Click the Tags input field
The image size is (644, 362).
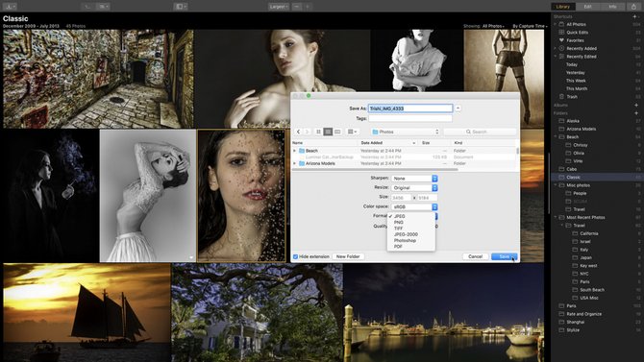pos(410,118)
